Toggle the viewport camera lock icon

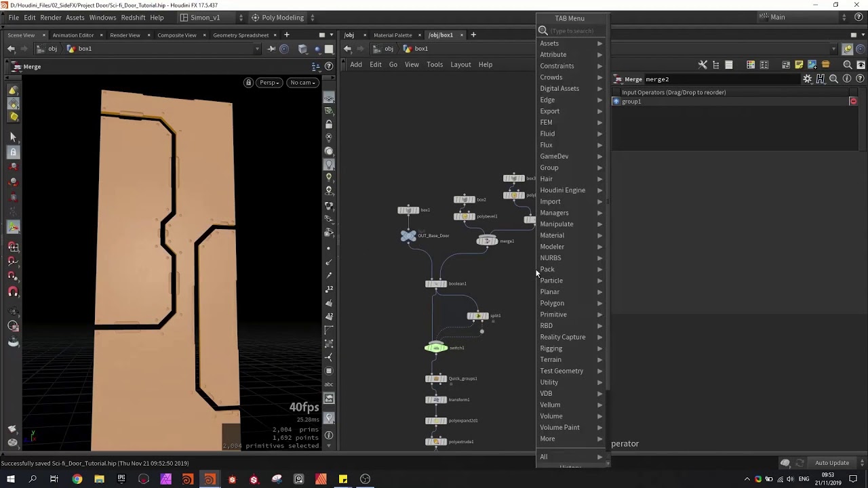248,83
